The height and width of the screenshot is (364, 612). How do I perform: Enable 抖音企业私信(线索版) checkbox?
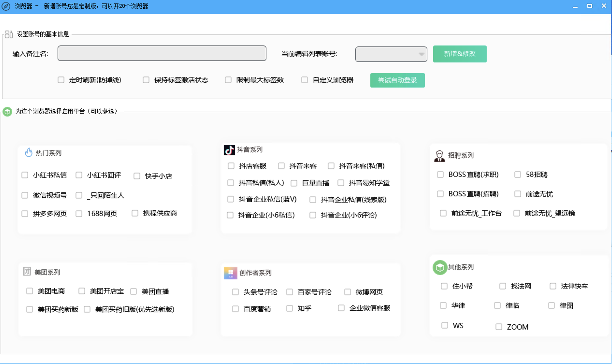pos(313,200)
